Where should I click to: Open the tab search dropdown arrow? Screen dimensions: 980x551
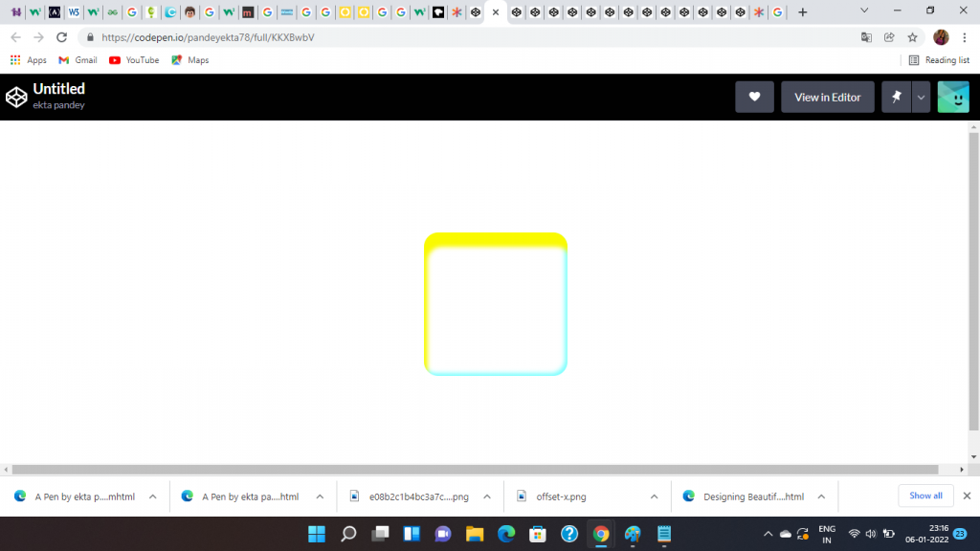[865, 11]
